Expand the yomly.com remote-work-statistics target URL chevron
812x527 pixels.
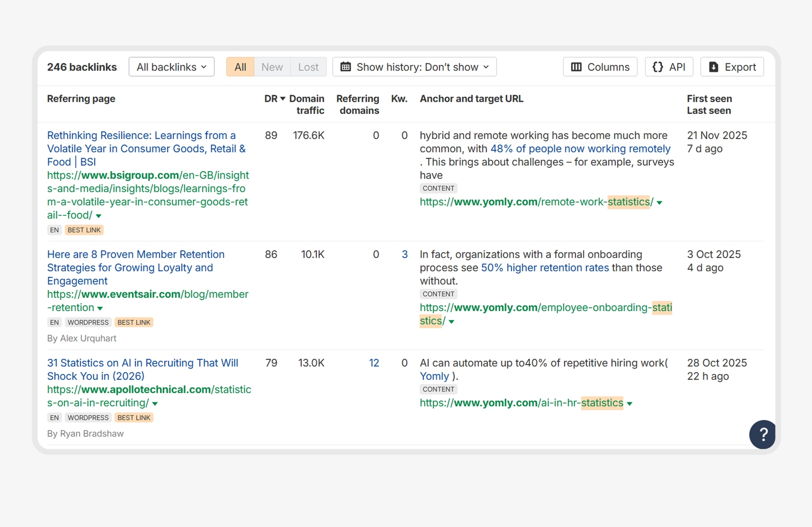coord(660,203)
